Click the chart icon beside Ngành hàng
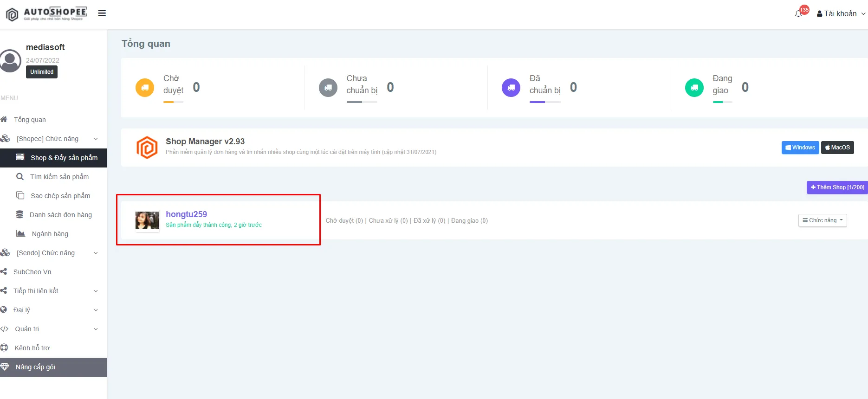 pyautogui.click(x=20, y=234)
